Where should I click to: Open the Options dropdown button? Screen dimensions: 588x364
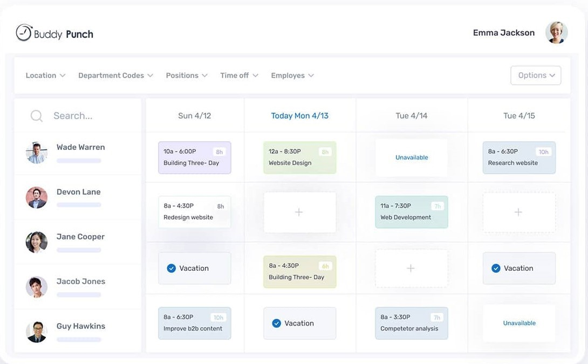536,75
